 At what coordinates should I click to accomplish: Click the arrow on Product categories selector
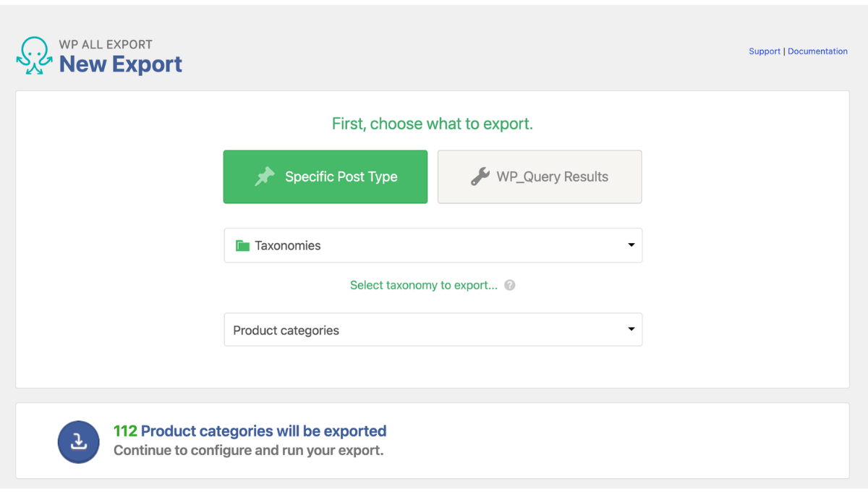(631, 330)
